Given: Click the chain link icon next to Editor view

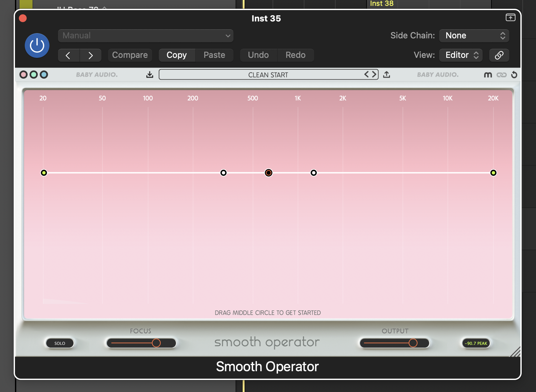Looking at the screenshot, I should coord(499,55).
